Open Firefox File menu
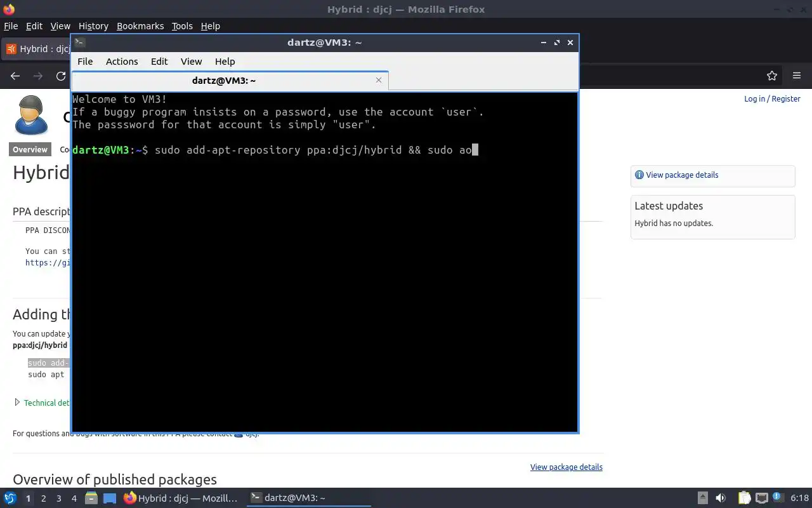Viewport: 812px width, 508px height. 11,26
